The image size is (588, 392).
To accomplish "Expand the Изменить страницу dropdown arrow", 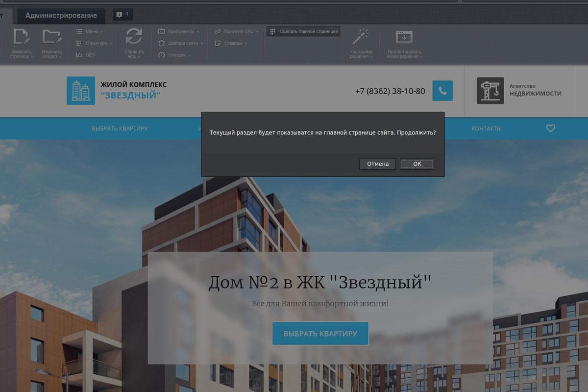I will point(32,57).
